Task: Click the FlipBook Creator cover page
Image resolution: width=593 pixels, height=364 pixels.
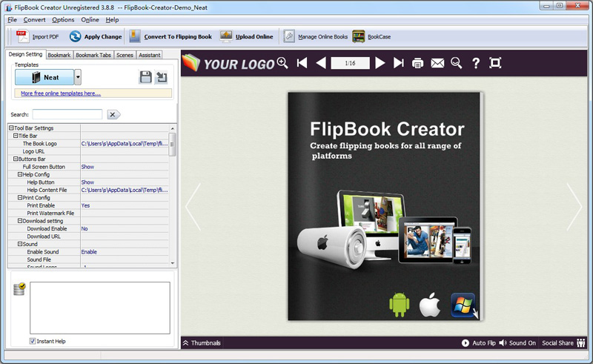Action: tap(384, 207)
